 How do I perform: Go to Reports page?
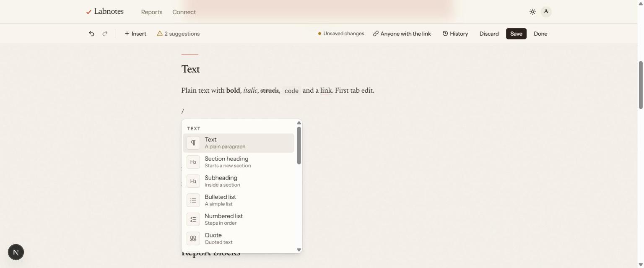coord(152,12)
